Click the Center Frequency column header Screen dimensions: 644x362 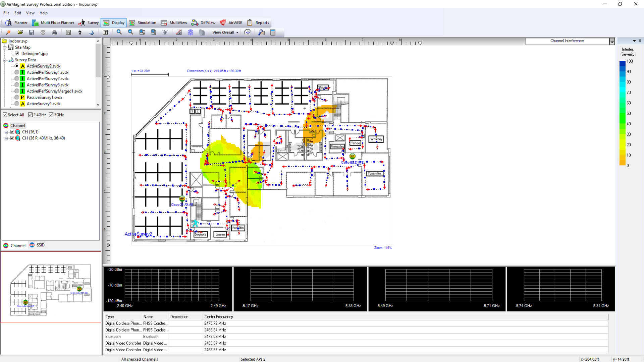tap(219, 317)
